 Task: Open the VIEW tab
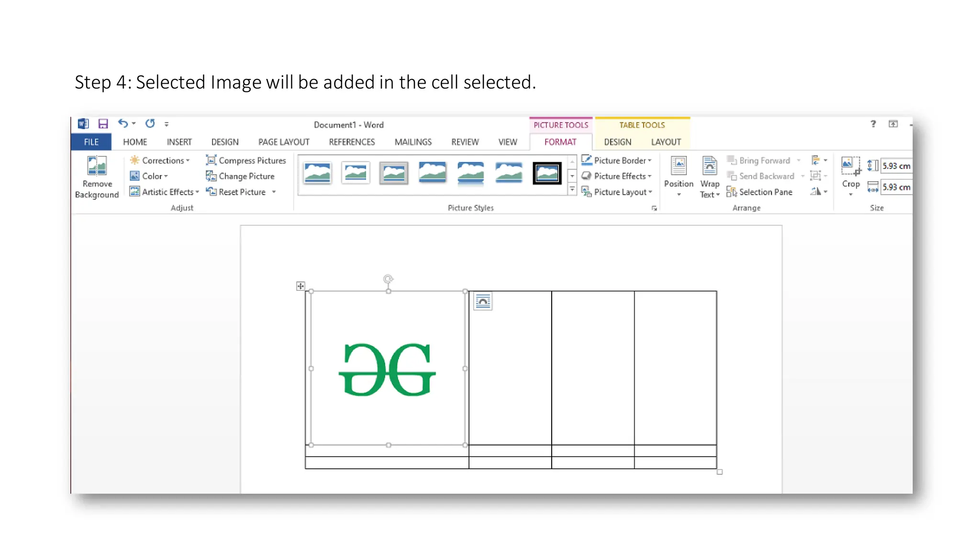pyautogui.click(x=508, y=142)
